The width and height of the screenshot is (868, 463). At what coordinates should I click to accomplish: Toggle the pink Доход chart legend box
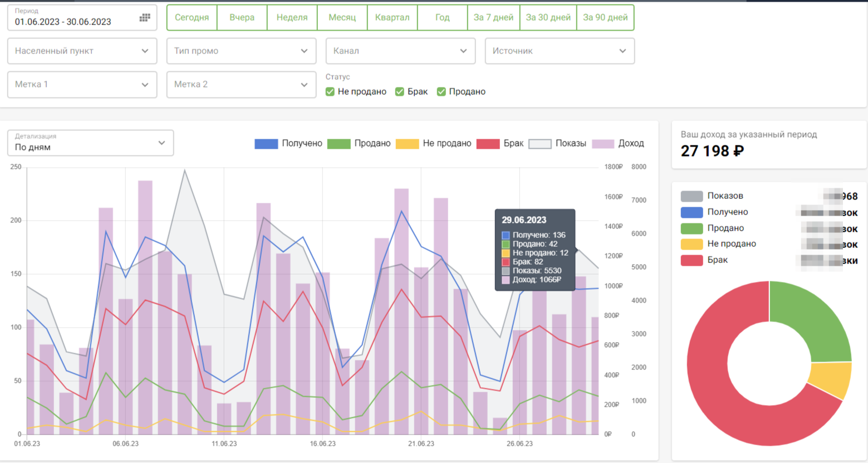pos(602,144)
